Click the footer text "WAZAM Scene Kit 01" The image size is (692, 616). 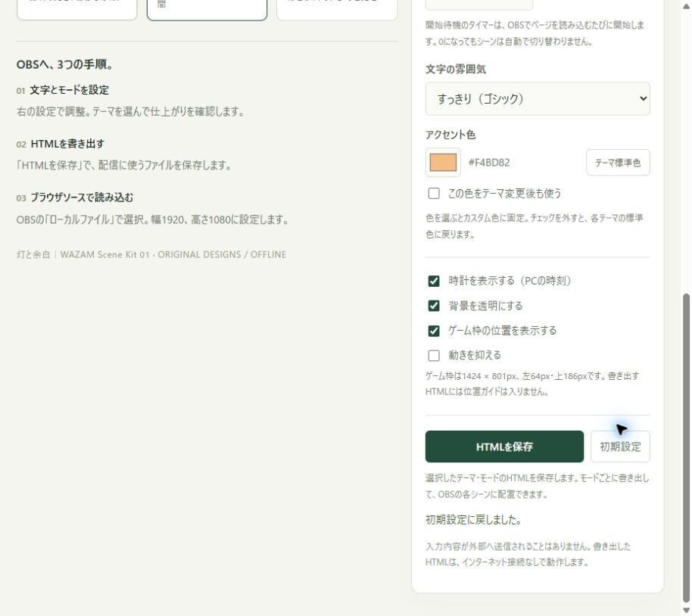point(105,254)
